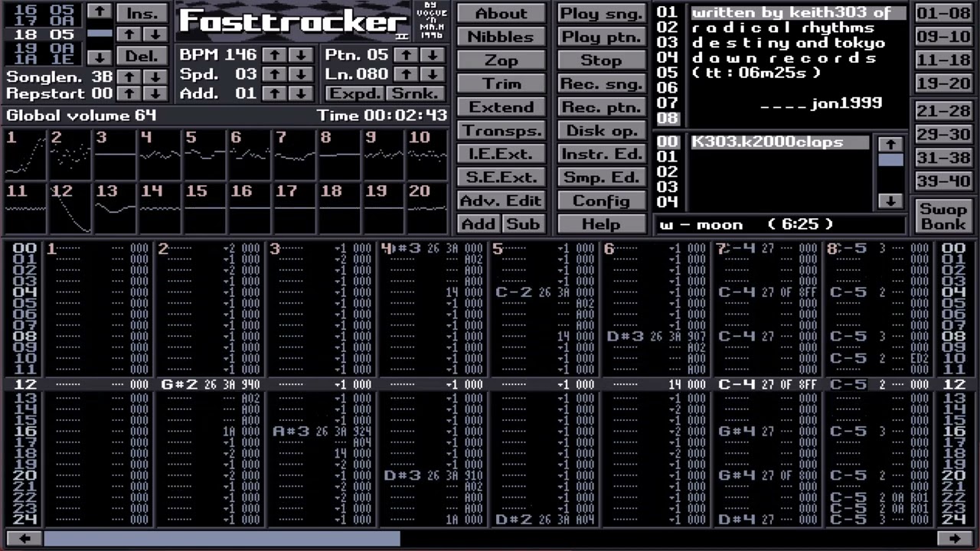
Task: Decrease BPM with the down arrow
Action: tap(302, 55)
